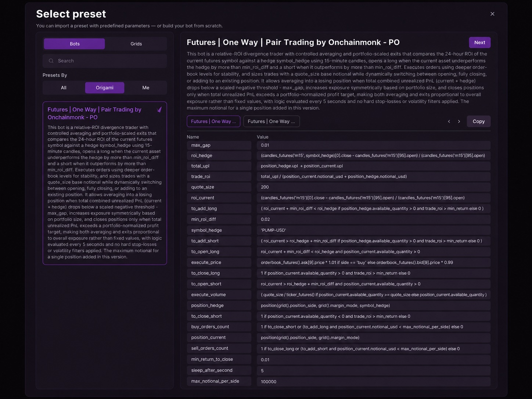The width and height of the screenshot is (532, 399).
Task: Click the roi_current formula value
Action: 374,198
